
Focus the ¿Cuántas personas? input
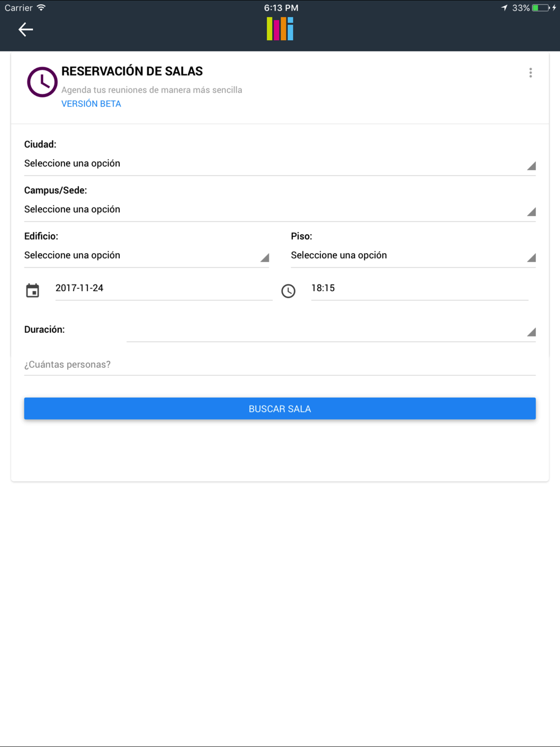279,365
